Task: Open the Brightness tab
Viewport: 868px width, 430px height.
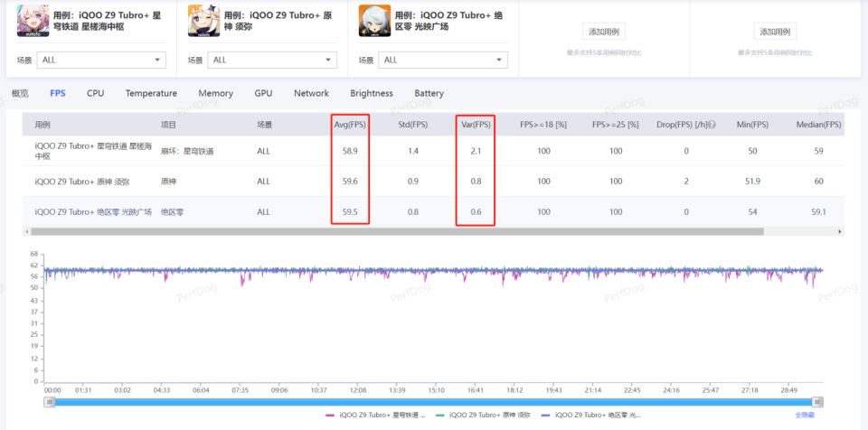Action: tap(372, 93)
